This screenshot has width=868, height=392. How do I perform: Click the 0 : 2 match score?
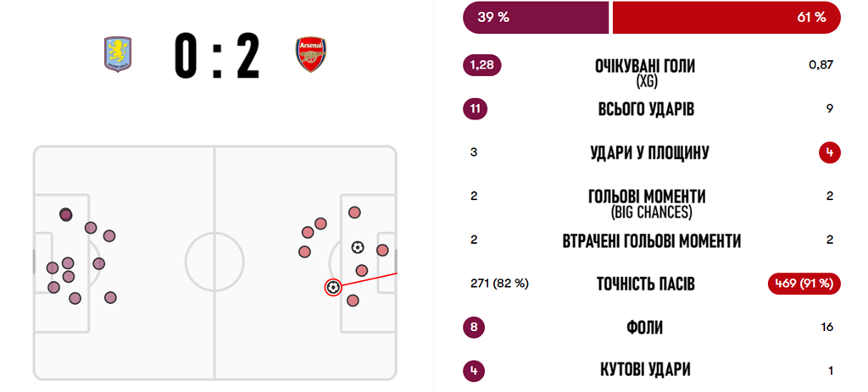click(216, 56)
